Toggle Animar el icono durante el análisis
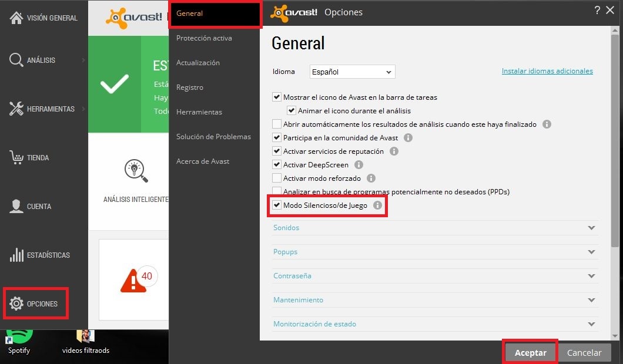Image resolution: width=623 pixels, height=364 pixels. tap(292, 111)
